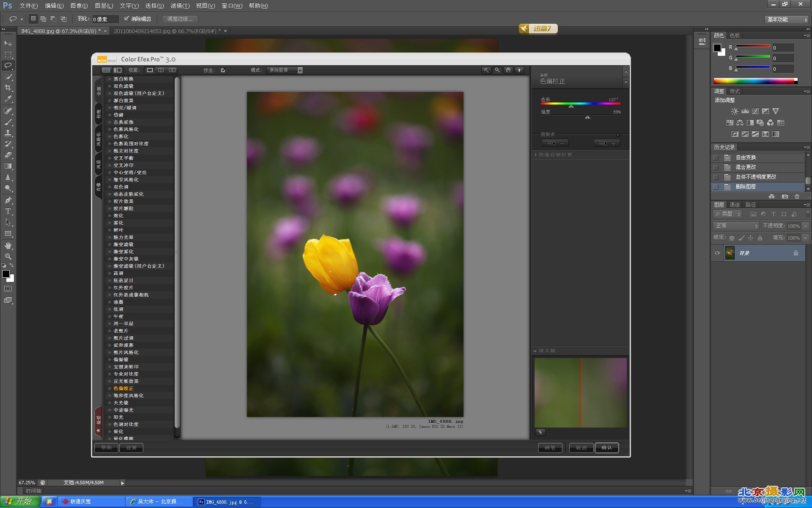Viewport: 812px width, 508px height.
Task: Select the Rectangular Marquee tool
Action: pos(8,55)
